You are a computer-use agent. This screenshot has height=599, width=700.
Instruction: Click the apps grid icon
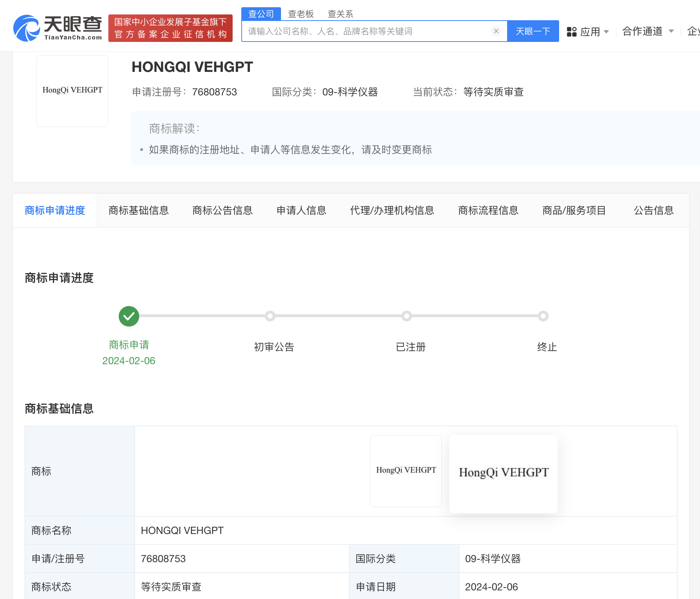[571, 32]
